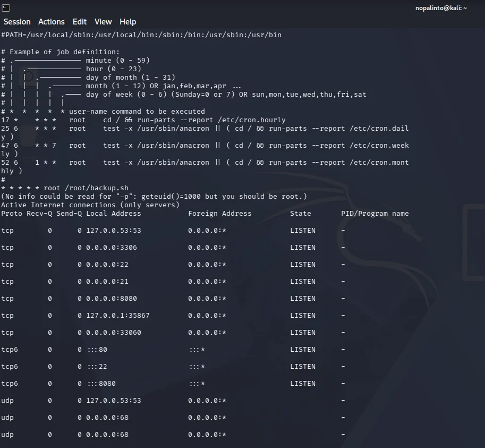The height and width of the screenshot is (448, 485).
Task: Click 'Active Internet connections (only servers)' text
Action: point(90,205)
